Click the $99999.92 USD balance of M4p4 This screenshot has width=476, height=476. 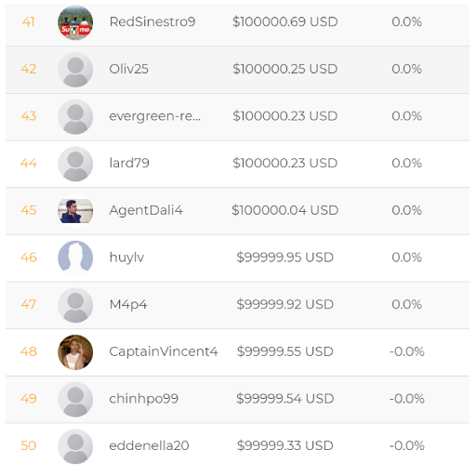(x=285, y=304)
